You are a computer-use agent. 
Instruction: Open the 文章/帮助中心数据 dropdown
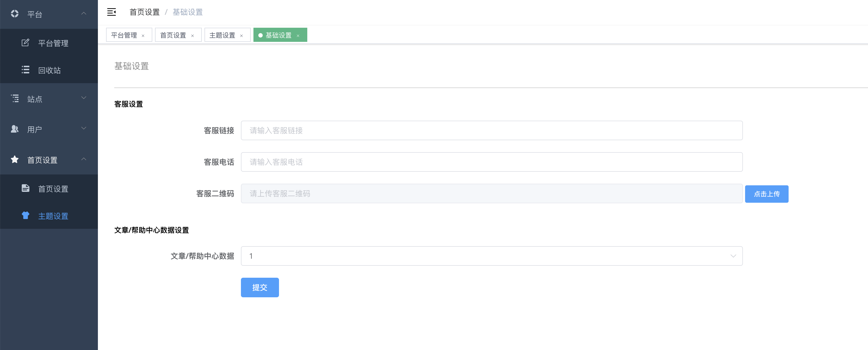[x=491, y=256]
